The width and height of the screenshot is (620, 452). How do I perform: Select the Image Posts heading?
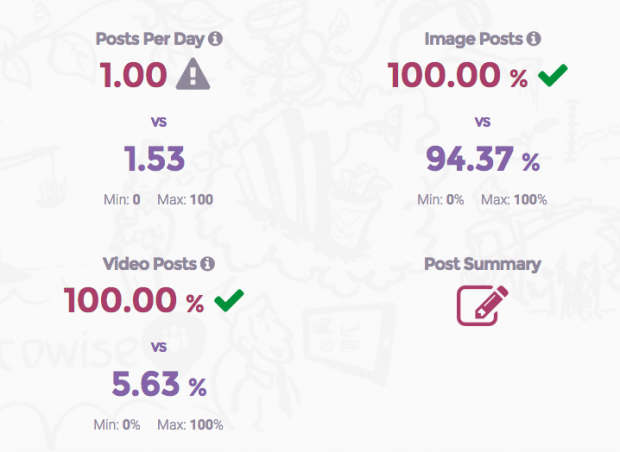point(474,39)
